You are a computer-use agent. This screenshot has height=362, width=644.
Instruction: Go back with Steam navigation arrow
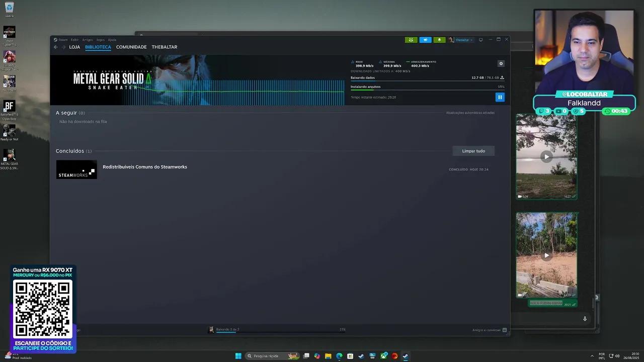click(x=56, y=47)
